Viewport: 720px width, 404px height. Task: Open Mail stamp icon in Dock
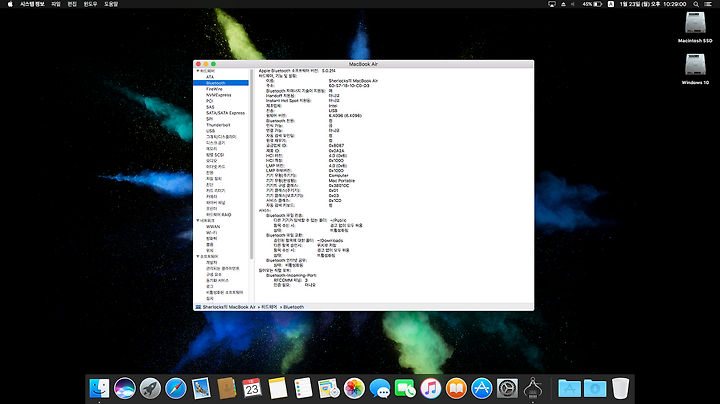pyautogui.click(x=201, y=388)
